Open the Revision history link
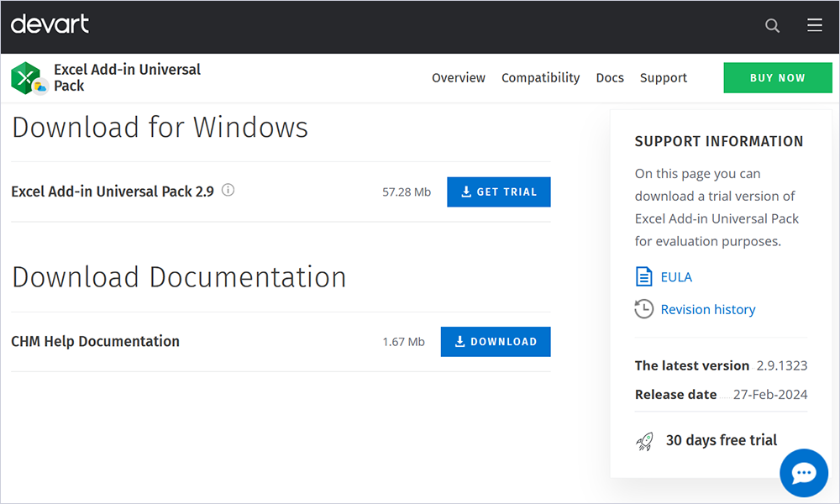840x504 pixels. [707, 310]
